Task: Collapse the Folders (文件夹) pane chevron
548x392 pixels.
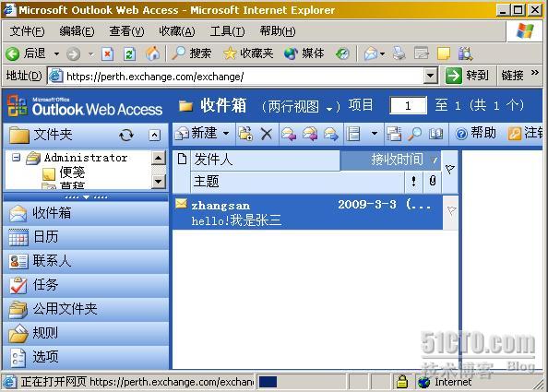Action: 154,136
